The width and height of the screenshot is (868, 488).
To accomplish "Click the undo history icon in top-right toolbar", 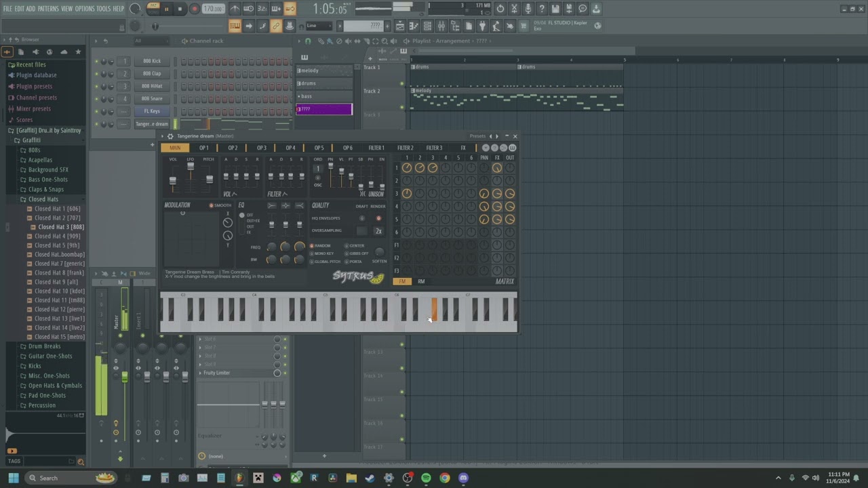I will 500,9.
